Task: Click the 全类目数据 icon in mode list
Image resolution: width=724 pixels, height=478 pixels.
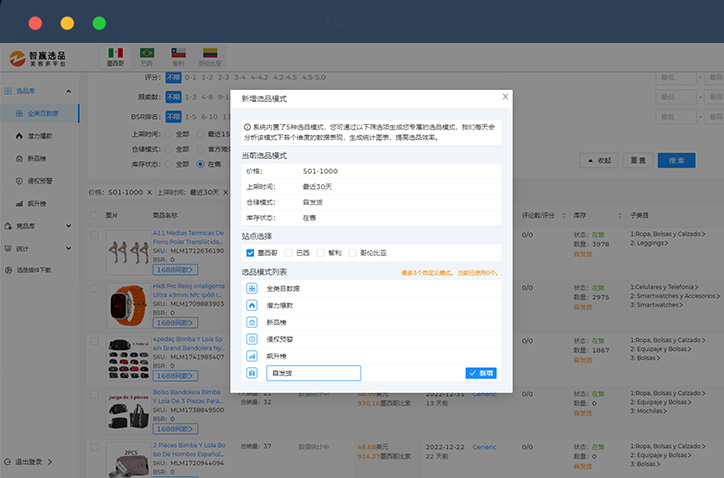Action: tap(252, 288)
